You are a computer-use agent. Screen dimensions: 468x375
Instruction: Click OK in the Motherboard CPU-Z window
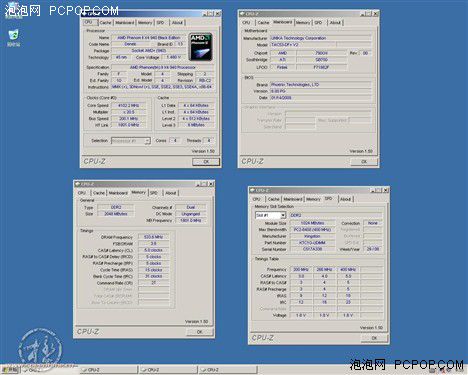[x=364, y=162]
